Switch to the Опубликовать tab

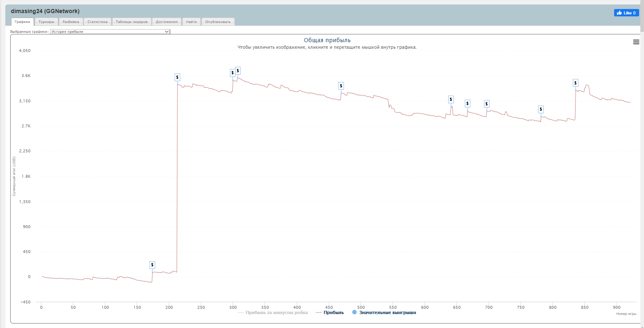coord(218,22)
